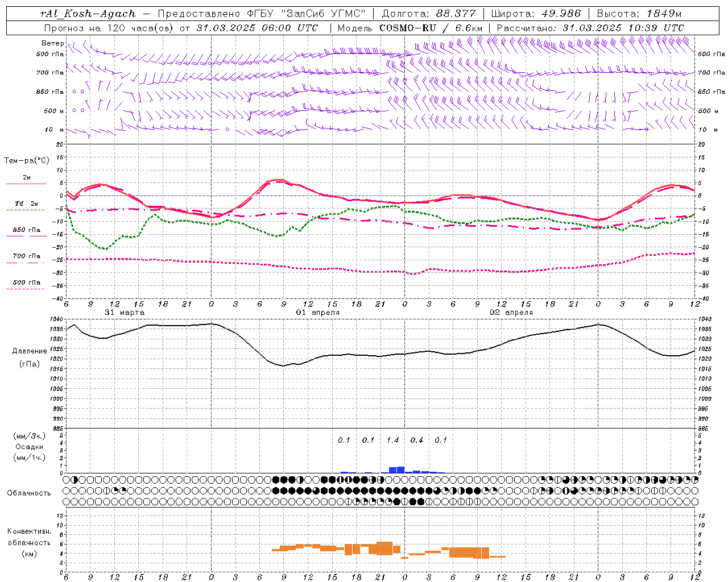Click the Ветер wind panel label
This screenshot has height=582, width=728.
pyautogui.click(x=52, y=43)
